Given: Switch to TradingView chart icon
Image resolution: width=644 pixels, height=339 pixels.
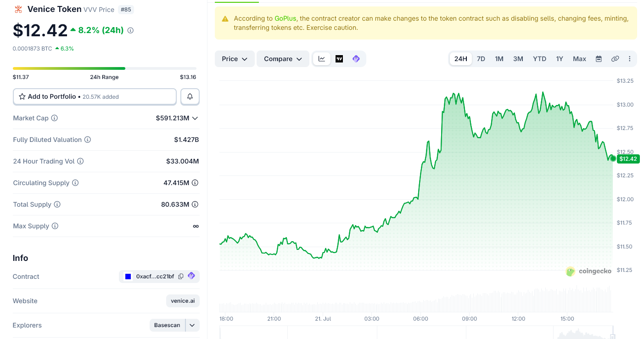Looking at the screenshot, I should tap(339, 59).
